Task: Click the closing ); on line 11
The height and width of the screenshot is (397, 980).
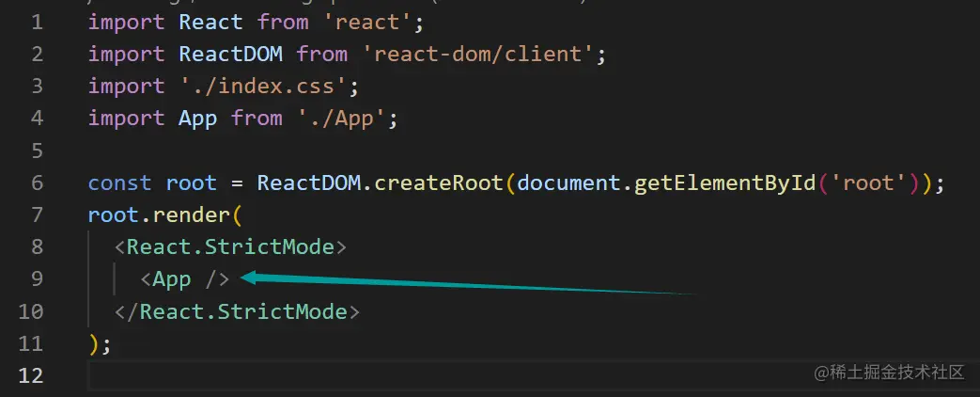Action: [100, 343]
